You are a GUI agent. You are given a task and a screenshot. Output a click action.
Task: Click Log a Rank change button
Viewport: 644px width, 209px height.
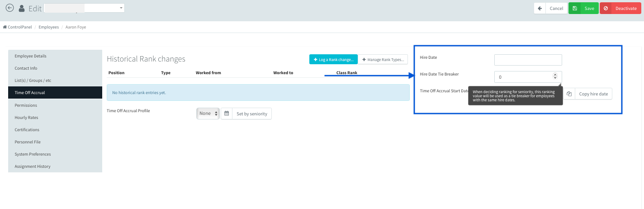pyautogui.click(x=333, y=59)
